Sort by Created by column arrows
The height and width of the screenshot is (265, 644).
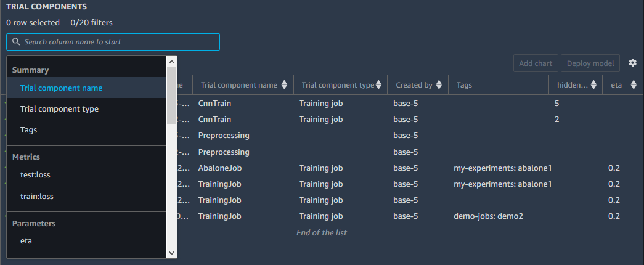click(438, 85)
